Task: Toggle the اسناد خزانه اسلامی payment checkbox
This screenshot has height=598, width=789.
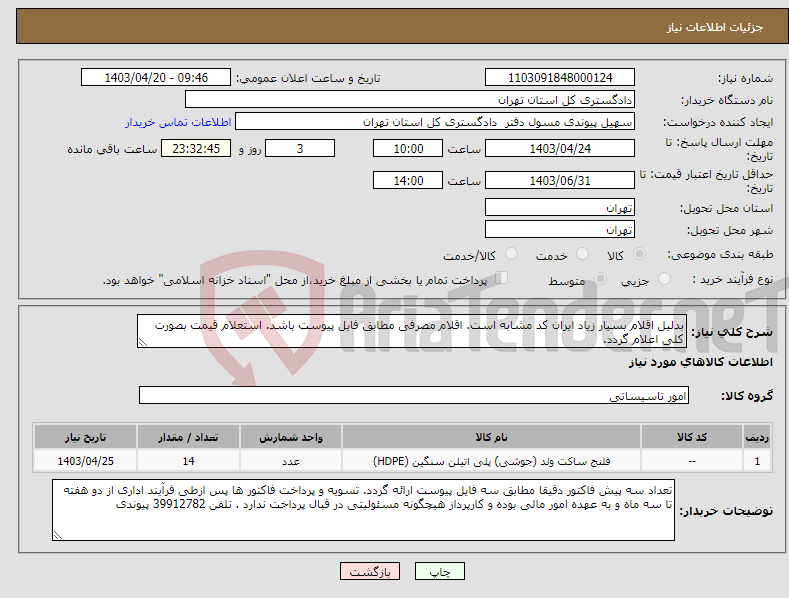Action: 501,278
